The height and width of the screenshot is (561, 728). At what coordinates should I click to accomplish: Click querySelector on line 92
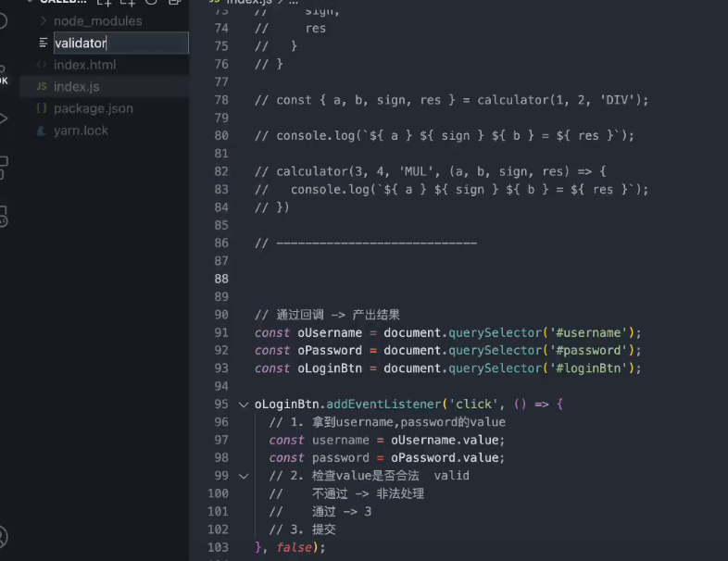[495, 350]
